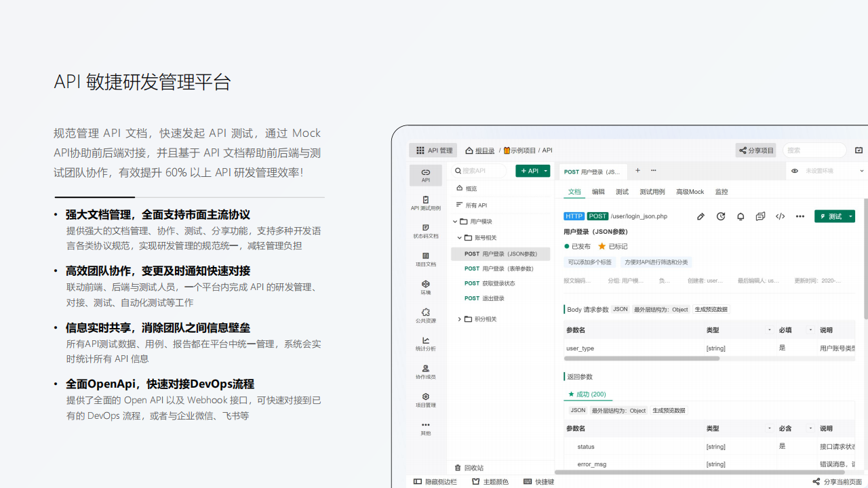This screenshot has width=868, height=488.
Task: Click the 分享项目 button
Action: 756,150
